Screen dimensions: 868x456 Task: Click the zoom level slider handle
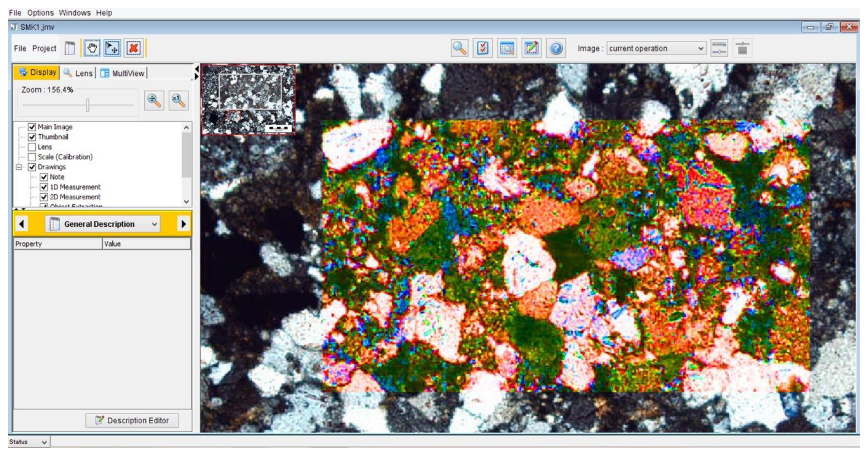87,105
